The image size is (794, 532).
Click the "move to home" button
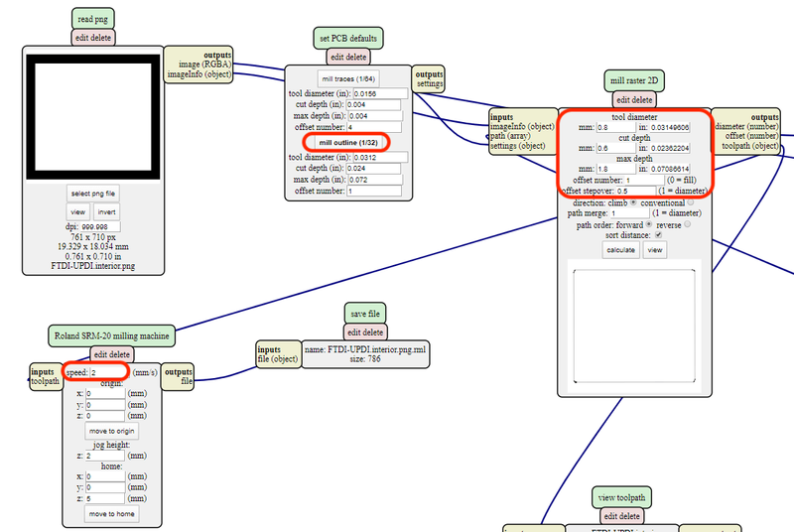tap(110, 514)
